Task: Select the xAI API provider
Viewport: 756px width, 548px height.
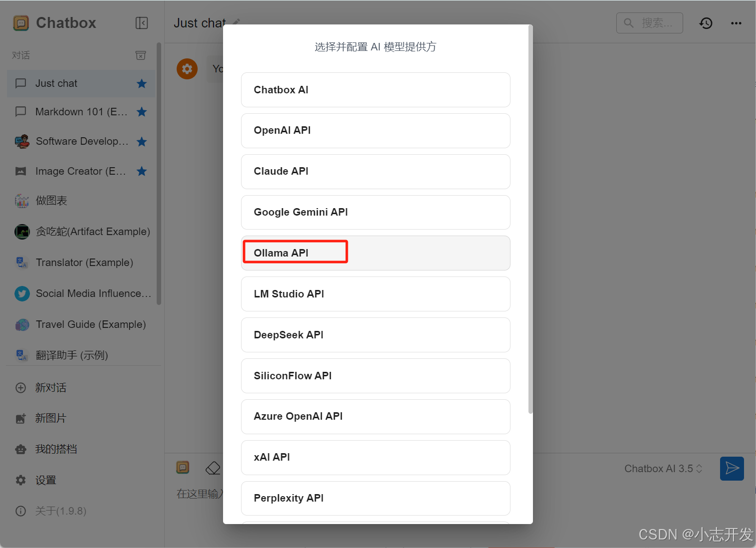Action: (376, 458)
